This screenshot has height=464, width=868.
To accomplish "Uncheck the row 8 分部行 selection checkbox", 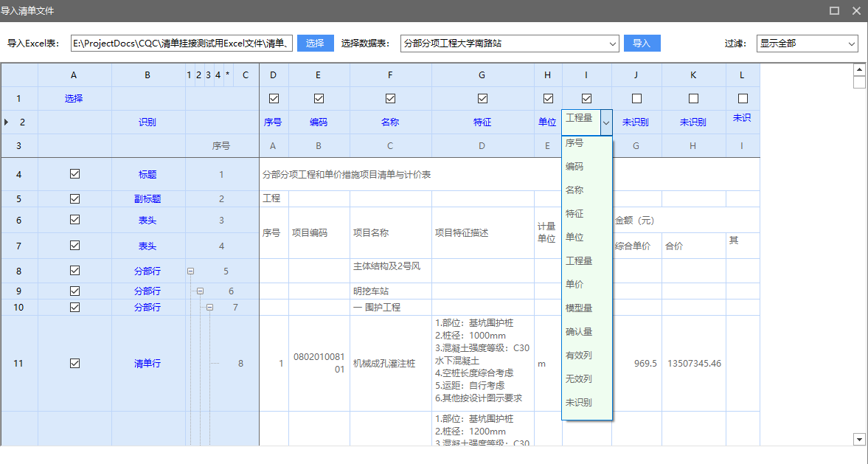I will coord(74,270).
